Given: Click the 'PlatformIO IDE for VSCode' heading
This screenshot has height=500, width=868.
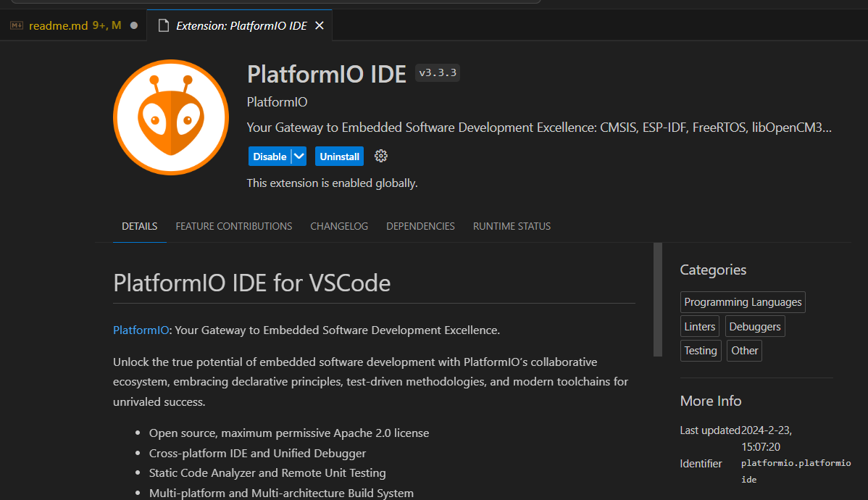Looking at the screenshot, I should click(252, 283).
